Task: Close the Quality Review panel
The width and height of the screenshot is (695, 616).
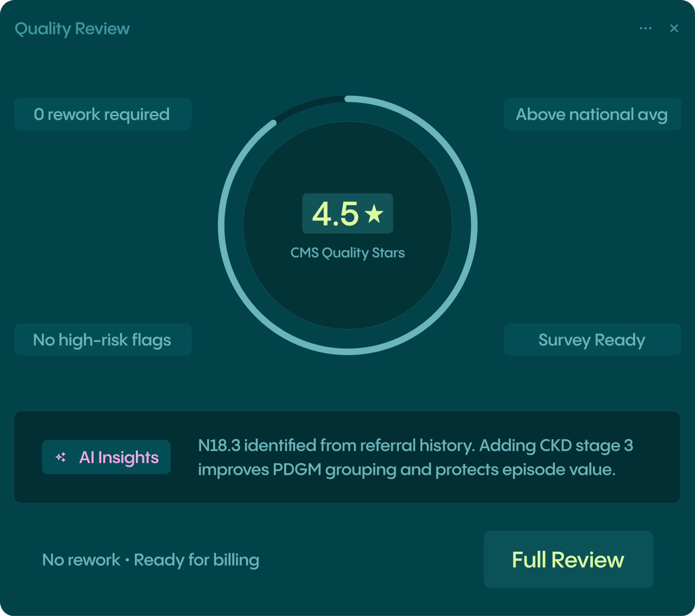Action: pyautogui.click(x=674, y=28)
